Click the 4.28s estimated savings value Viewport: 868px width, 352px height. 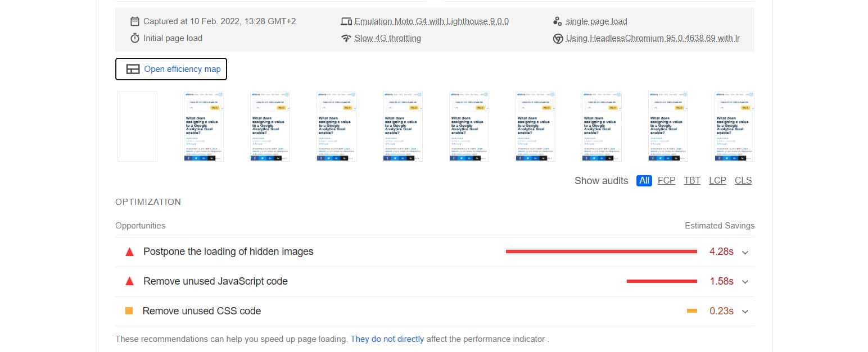click(721, 252)
